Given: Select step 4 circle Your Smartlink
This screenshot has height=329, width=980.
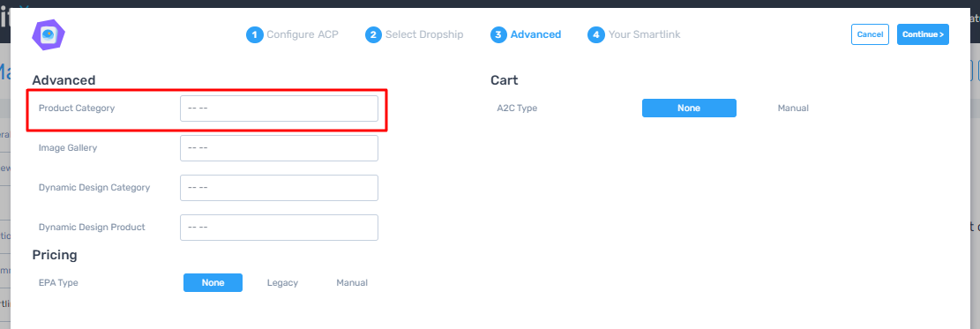Looking at the screenshot, I should point(595,35).
